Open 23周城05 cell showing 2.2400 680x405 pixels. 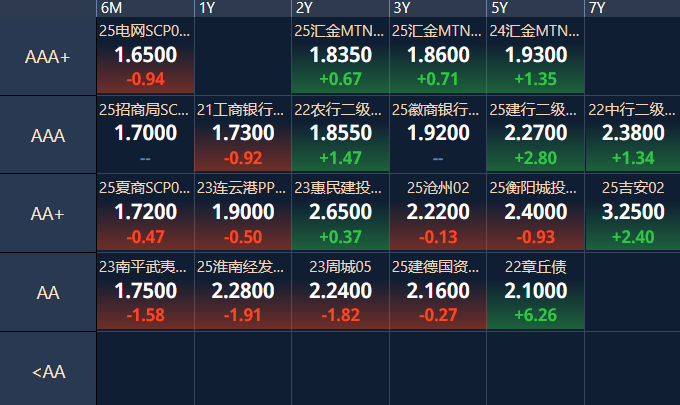click(340, 290)
